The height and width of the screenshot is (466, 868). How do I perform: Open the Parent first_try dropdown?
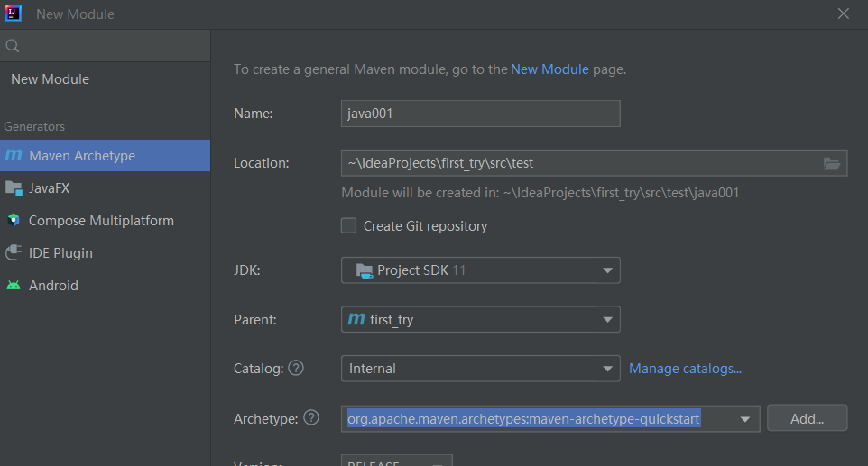[x=481, y=319]
